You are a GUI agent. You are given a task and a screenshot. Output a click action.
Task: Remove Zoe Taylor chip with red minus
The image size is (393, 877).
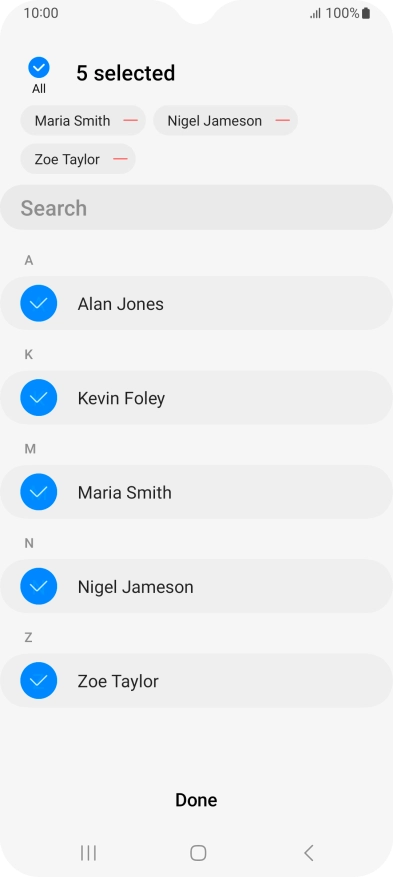pos(120,159)
